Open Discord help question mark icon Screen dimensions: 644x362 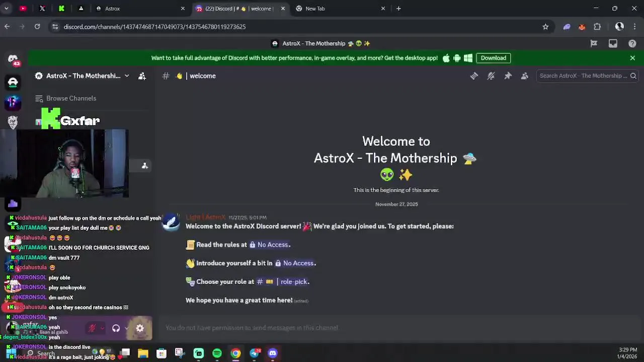632,44
